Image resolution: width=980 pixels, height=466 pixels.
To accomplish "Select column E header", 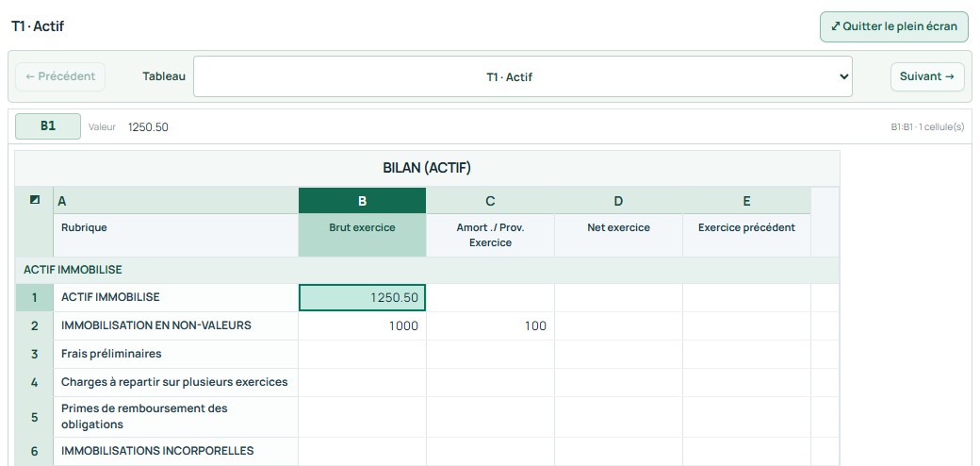I will coord(747,201).
